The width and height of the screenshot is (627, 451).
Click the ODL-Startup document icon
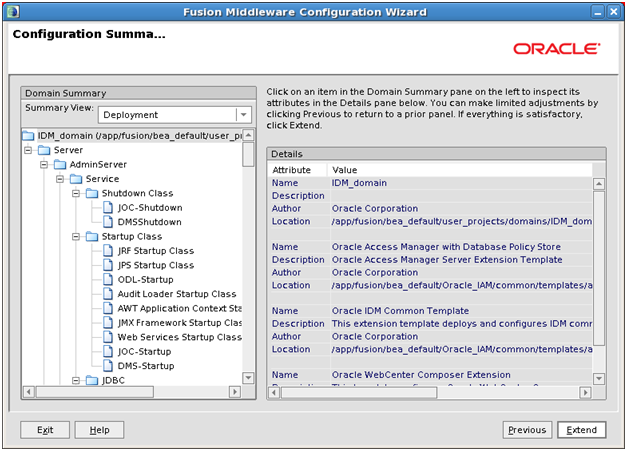click(x=108, y=279)
